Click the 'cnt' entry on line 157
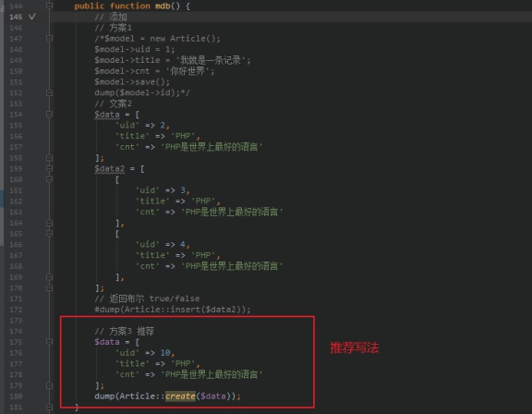 tap(188, 147)
